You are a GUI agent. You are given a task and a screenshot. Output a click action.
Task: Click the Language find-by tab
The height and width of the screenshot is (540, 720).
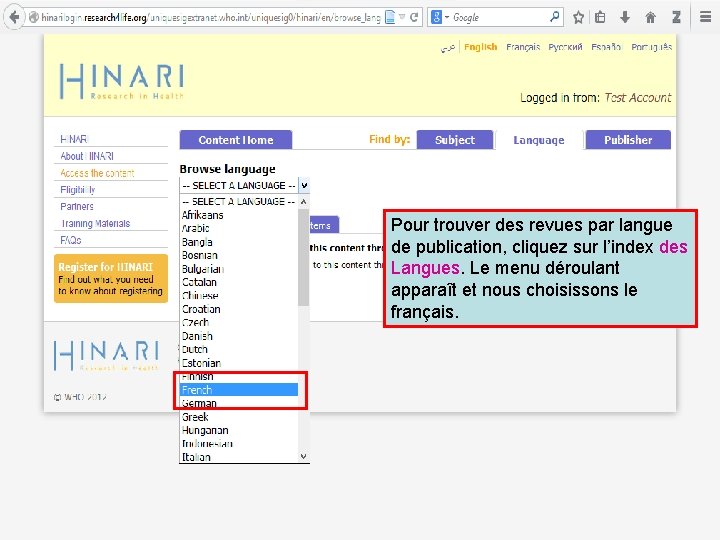(x=539, y=140)
